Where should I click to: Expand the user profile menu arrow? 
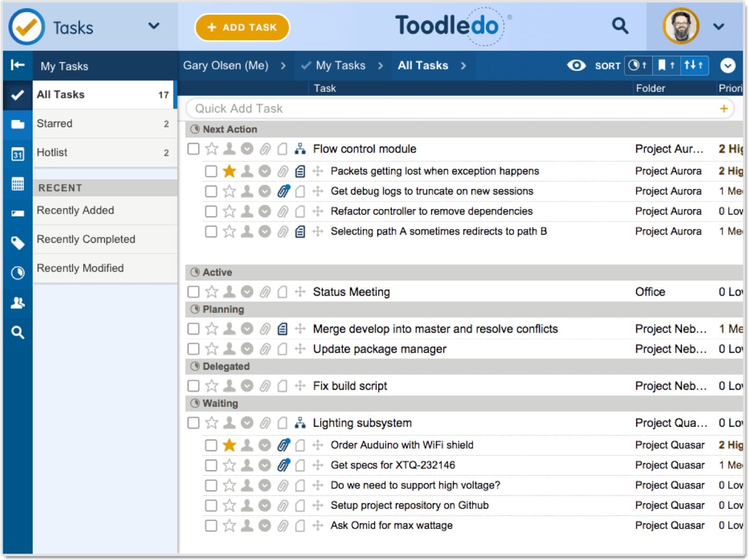point(718,26)
